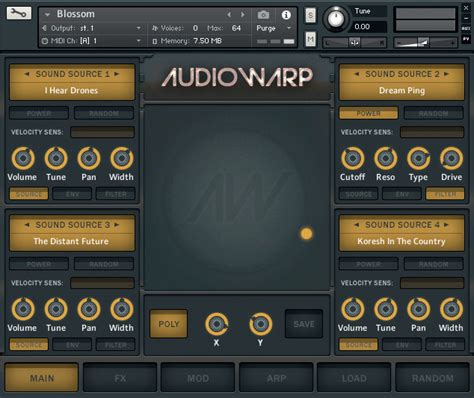Viewport: 474px width, 398px height.
Task: Toggle Power for Sound Source 3
Action: pyautogui.click(x=39, y=264)
